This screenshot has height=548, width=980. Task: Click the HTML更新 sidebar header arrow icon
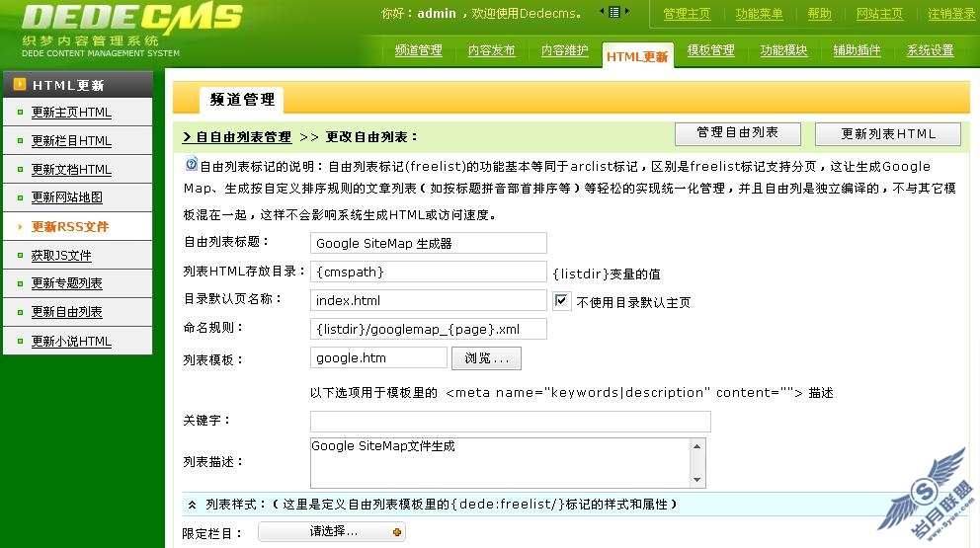19,85
